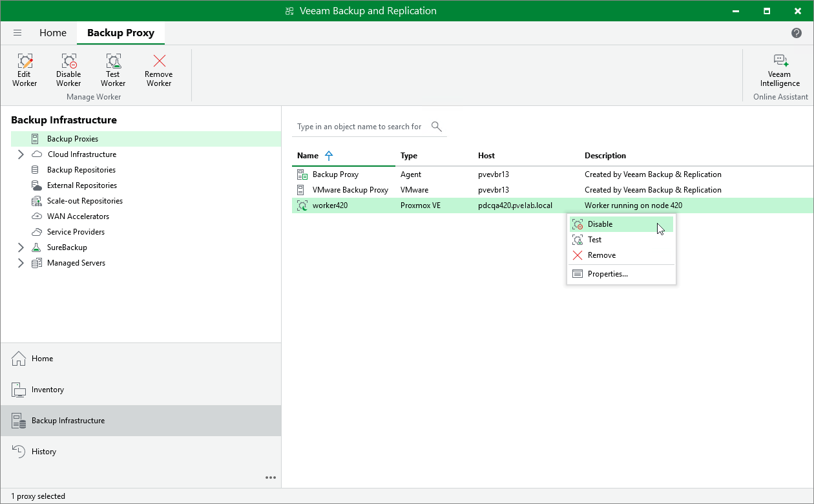Screen dimensions: 814x504
Task: Choose Remove from the context menu
Action: 621,255
